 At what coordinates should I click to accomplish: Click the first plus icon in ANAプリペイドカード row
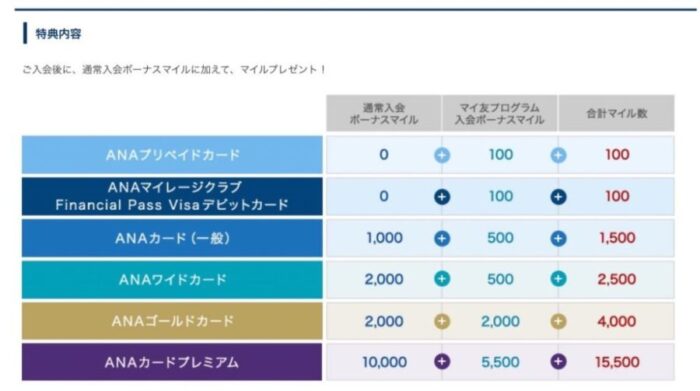pyautogui.click(x=442, y=155)
